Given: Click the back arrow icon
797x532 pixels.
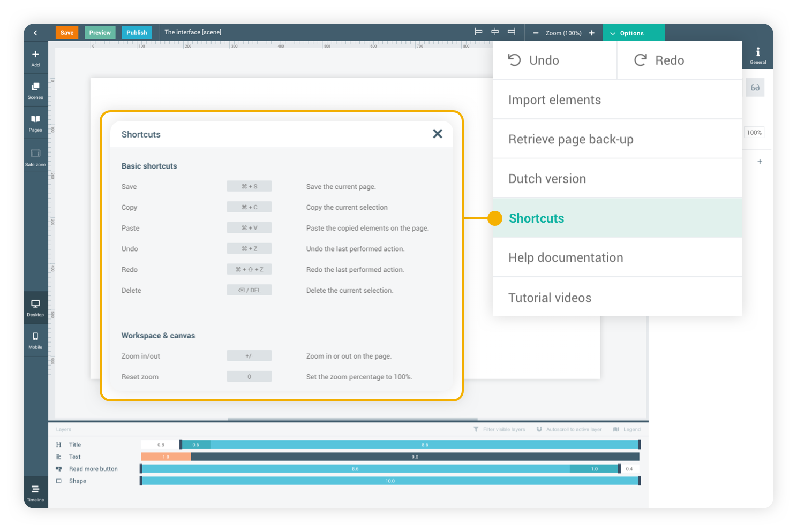Looking at the screenshot, I should click(x=35, y=33).
